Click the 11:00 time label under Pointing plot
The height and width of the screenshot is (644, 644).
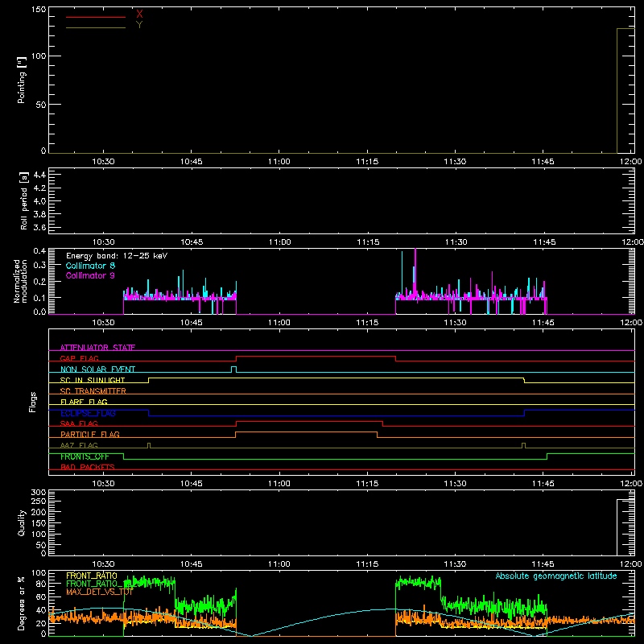[279, 162]
